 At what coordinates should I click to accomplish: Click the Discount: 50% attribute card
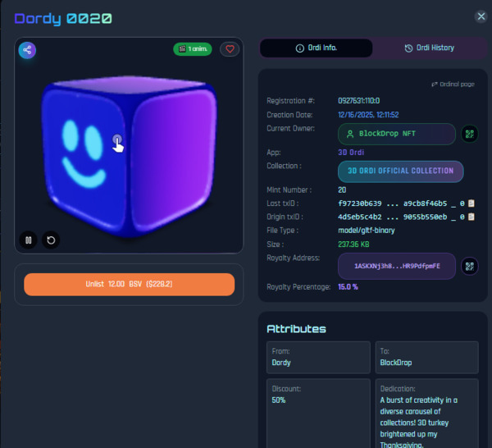pos(318,414)
